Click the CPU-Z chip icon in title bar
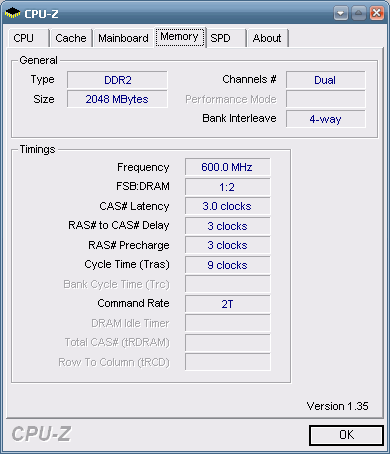This screenshot has width=390, height=454. [13, 13]
